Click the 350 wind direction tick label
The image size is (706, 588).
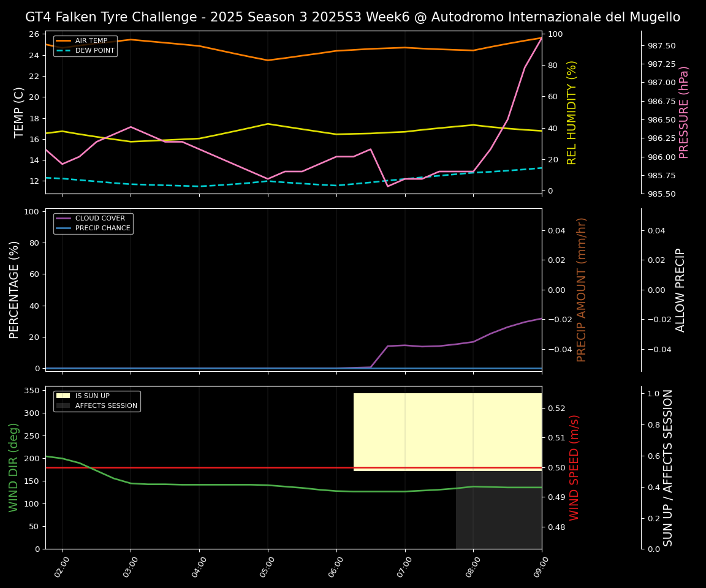coord(33,391)
